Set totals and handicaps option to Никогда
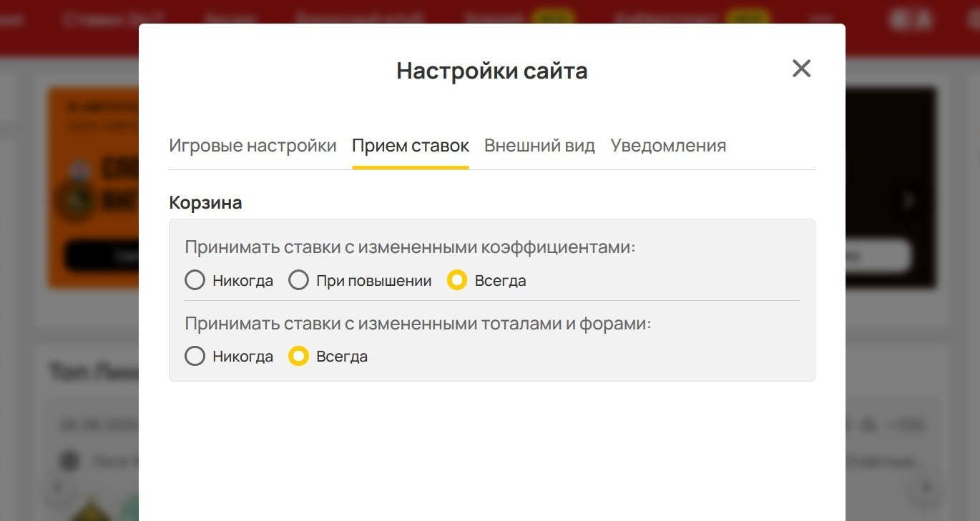This screenshot has height=521, width=980. click(195, 356)
